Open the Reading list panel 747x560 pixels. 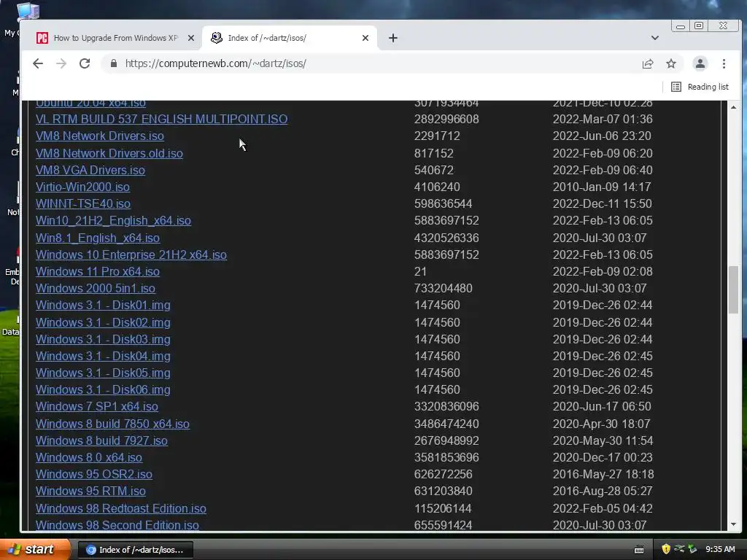(x=700, y=87)
